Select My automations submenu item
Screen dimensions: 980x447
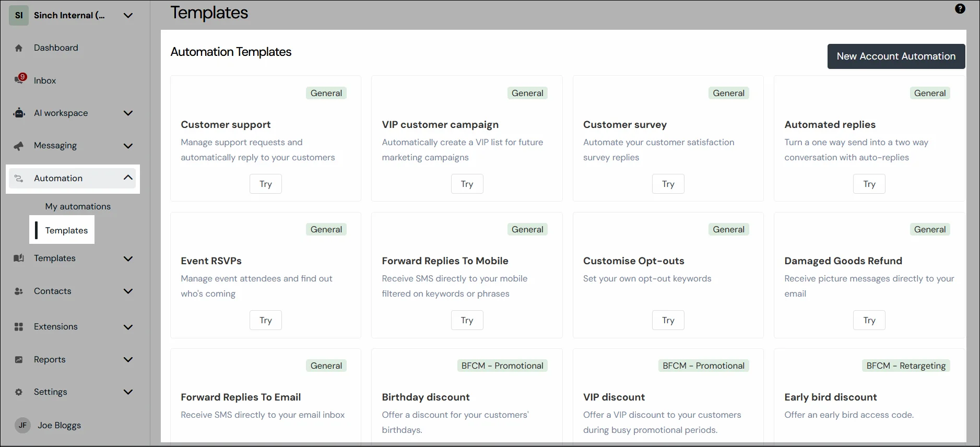click(78, 207)
